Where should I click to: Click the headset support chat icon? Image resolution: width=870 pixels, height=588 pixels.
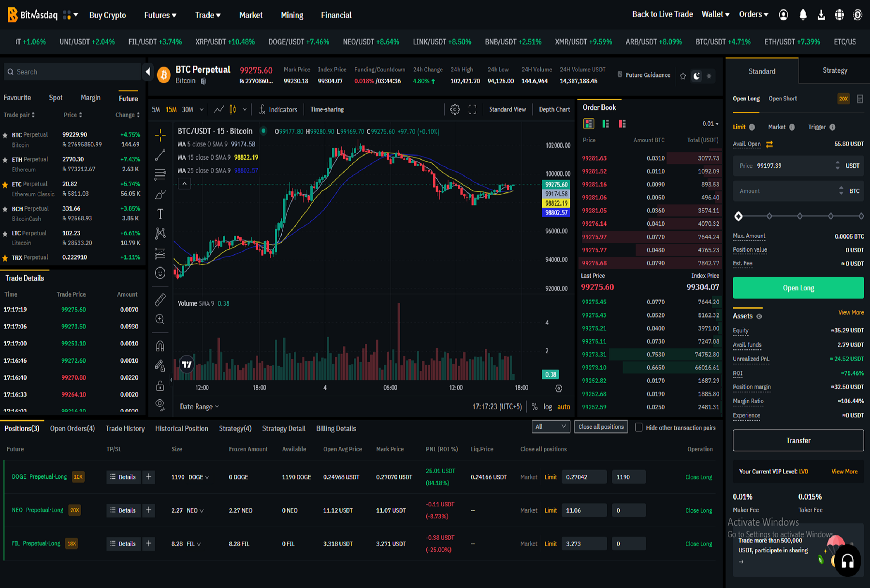847,561
